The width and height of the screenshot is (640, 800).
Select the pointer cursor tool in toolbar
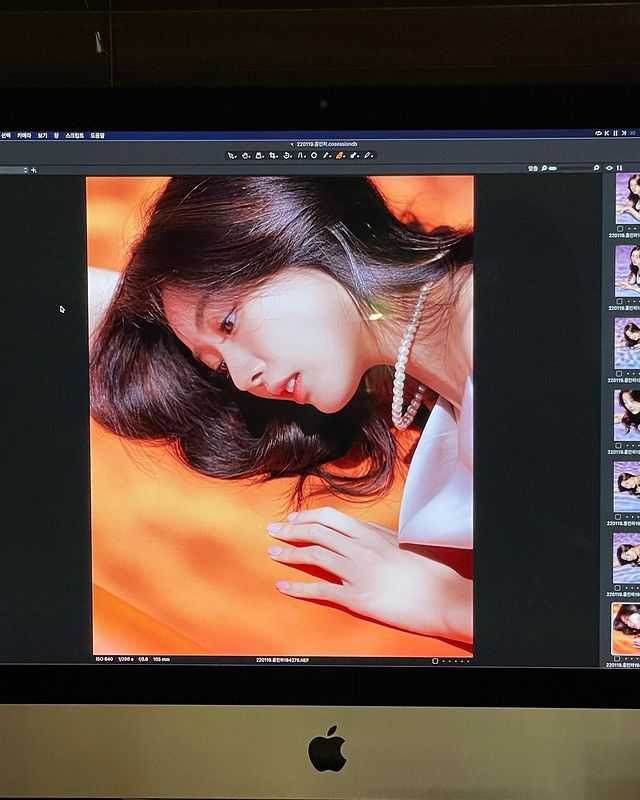(x=231, y=155)
